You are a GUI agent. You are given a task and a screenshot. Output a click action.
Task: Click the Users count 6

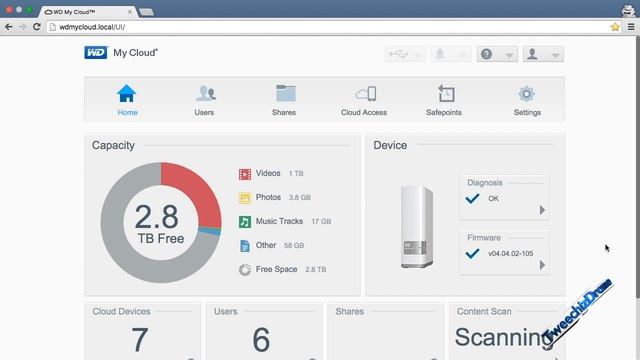click(261, 340)
